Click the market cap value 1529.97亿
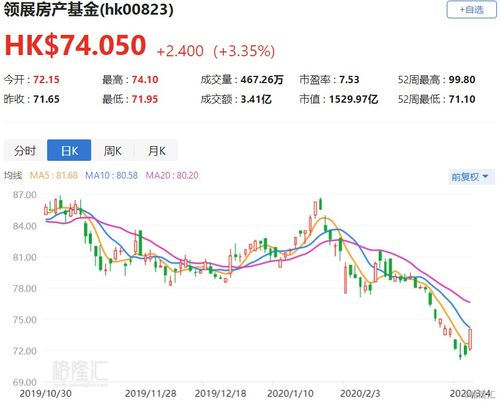 point(354,99)
